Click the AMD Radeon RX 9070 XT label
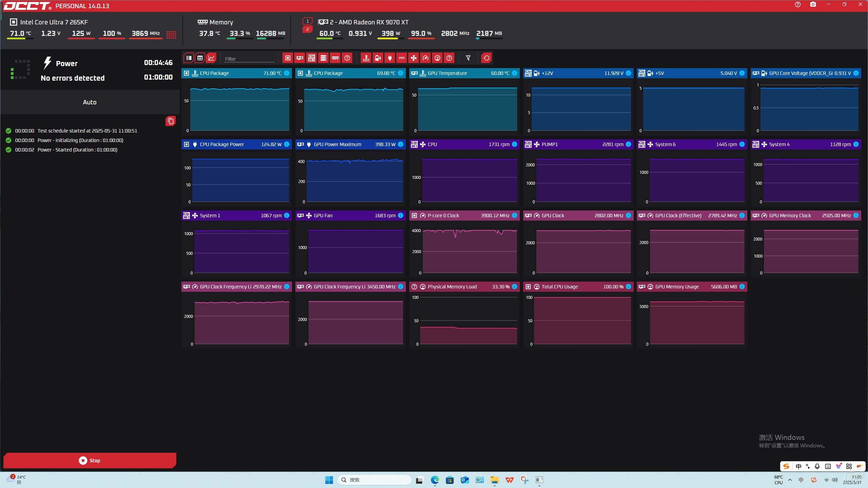The image size is (868, 488). click(369, 22)
